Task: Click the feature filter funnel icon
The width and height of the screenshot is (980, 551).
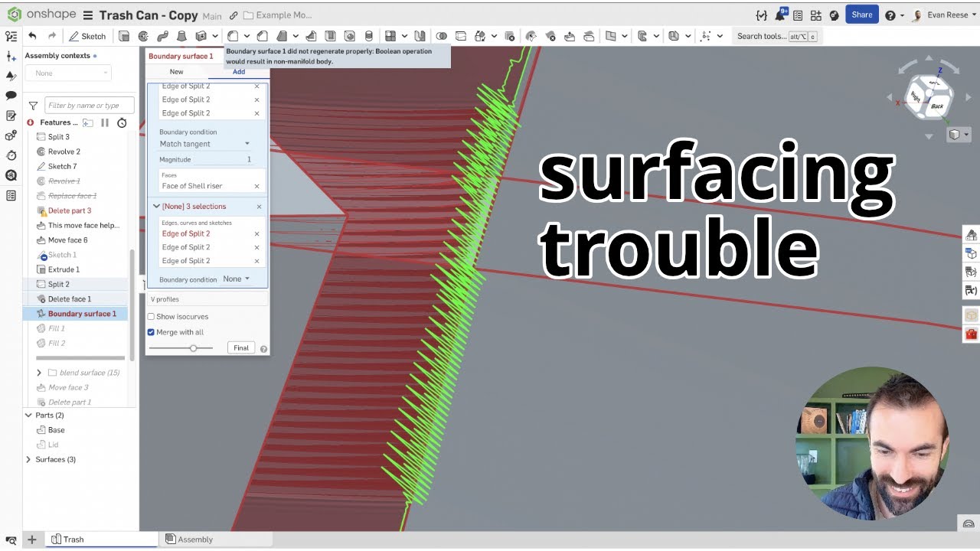Action: [33, 106]
